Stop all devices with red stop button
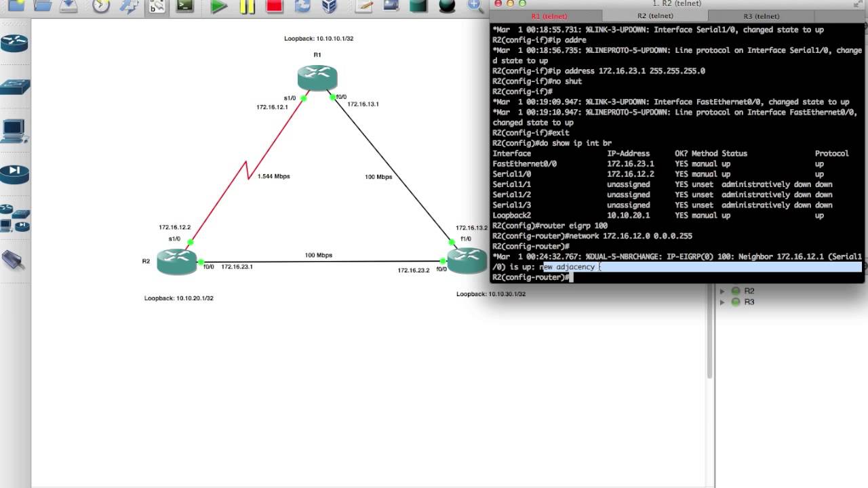This screenshot has height=488, width=868. coord(274,6)
